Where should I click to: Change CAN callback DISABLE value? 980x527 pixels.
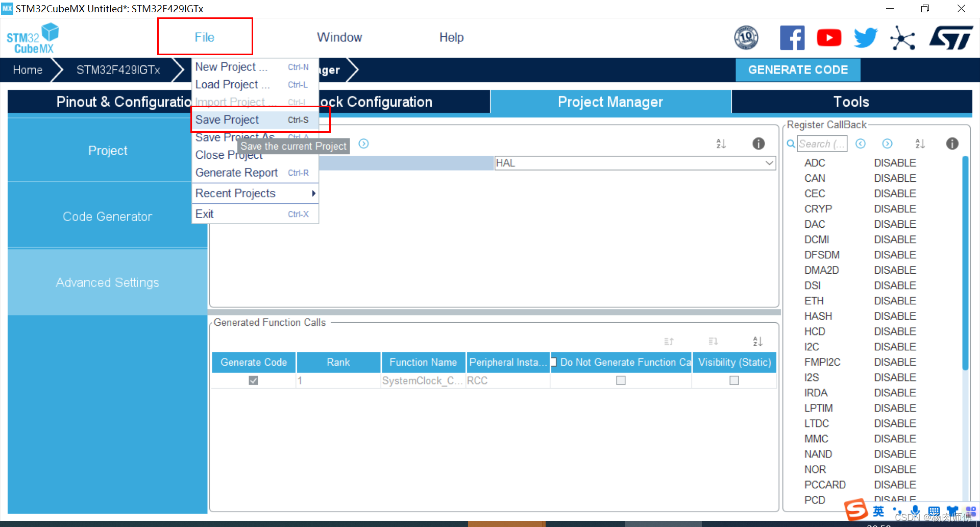coord(895,178)
